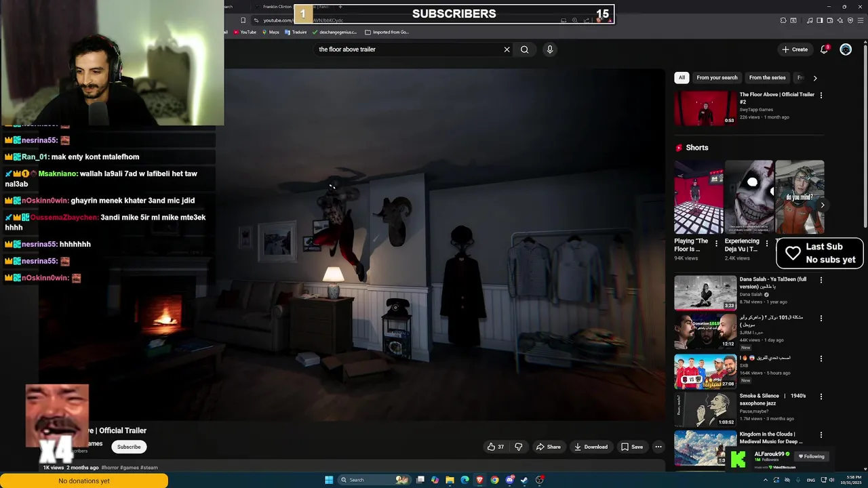This screenshot has width=868, height=488.
Task: Click the magnifier search button on YouTube
Action: (524, 49)
